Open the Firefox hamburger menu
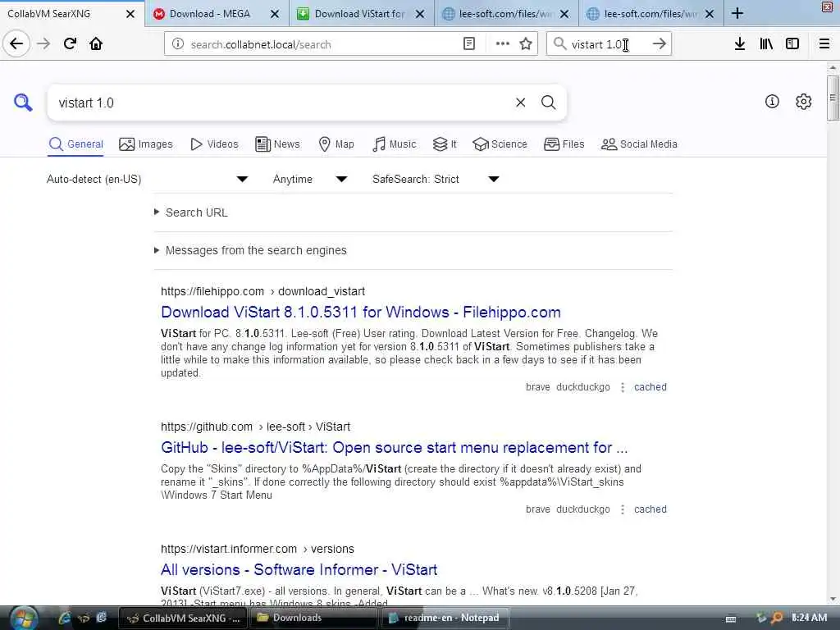The width and height of the screenshot is (840, 630). (824, 44)
